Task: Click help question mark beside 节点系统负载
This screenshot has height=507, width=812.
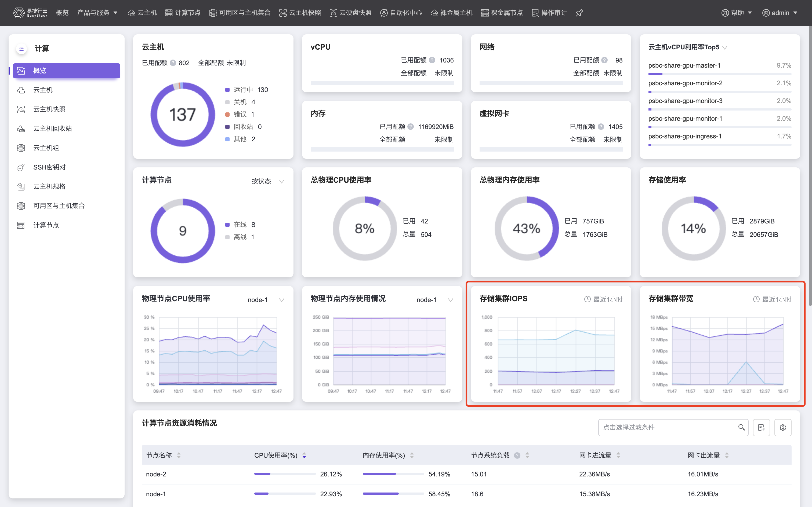Action: point(517,455)
